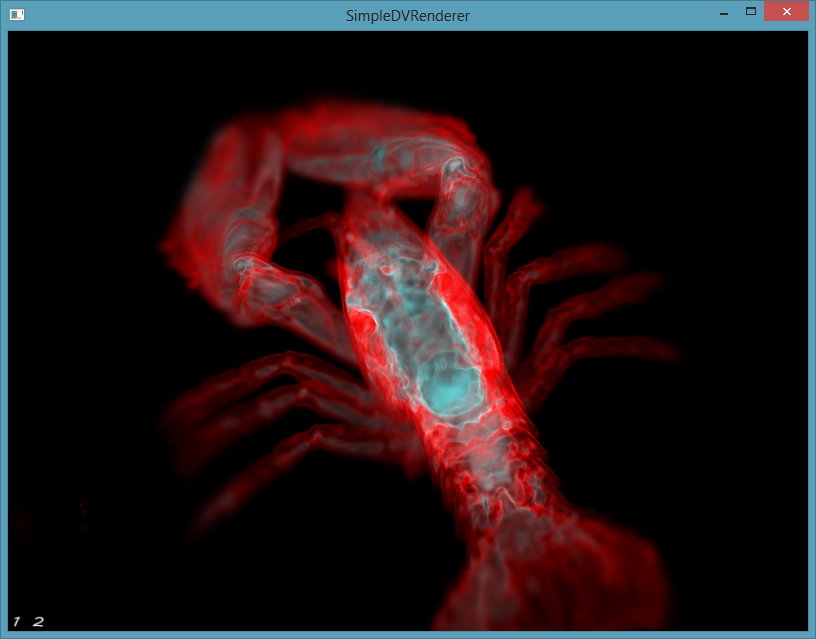Close the SimpleDVRenderer window
The image size is (816, 639).
coord(786,11)
